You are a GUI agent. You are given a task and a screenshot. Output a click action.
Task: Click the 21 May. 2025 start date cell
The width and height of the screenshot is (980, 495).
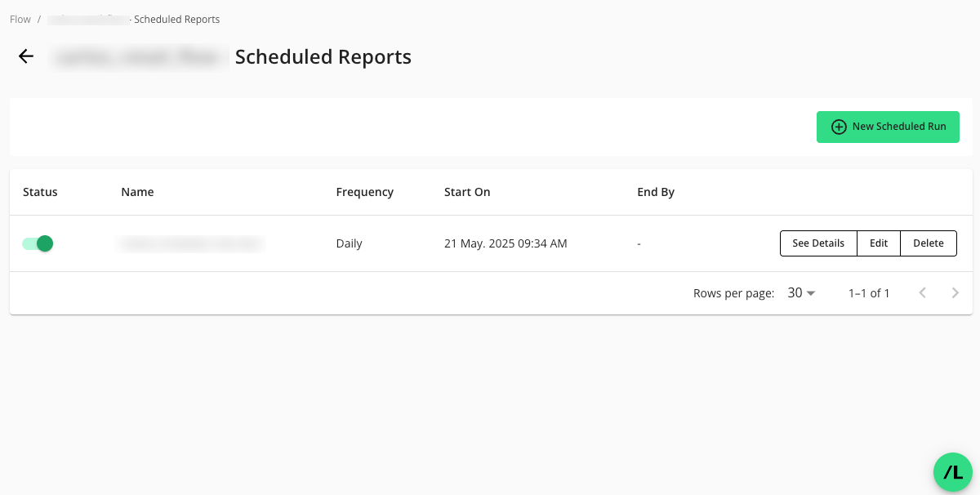506,243
